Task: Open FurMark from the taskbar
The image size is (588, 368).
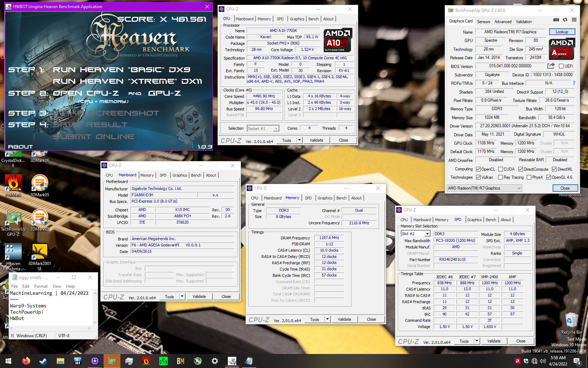Action: pos(146,361)
